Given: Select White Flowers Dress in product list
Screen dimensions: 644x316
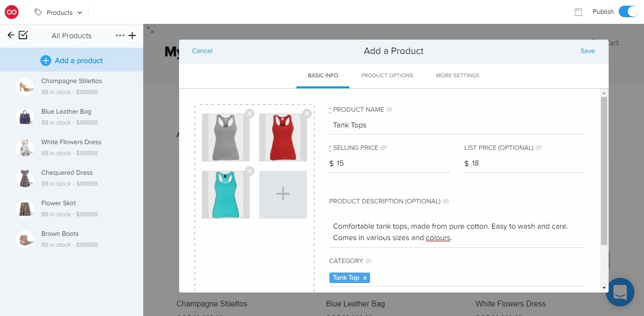Looking at the screenshot, I should (x=72, y=148).
